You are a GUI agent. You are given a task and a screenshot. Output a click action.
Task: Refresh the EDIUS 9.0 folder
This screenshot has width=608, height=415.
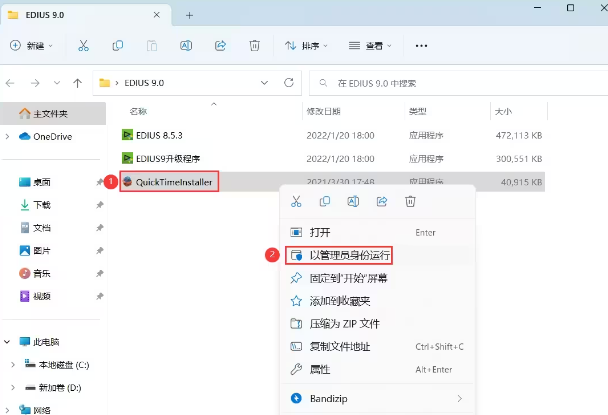(x=288, y=83)
